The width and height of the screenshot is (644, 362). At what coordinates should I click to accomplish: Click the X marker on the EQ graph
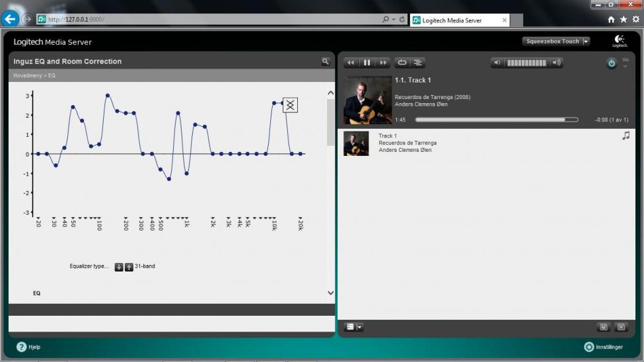point(290,105)
